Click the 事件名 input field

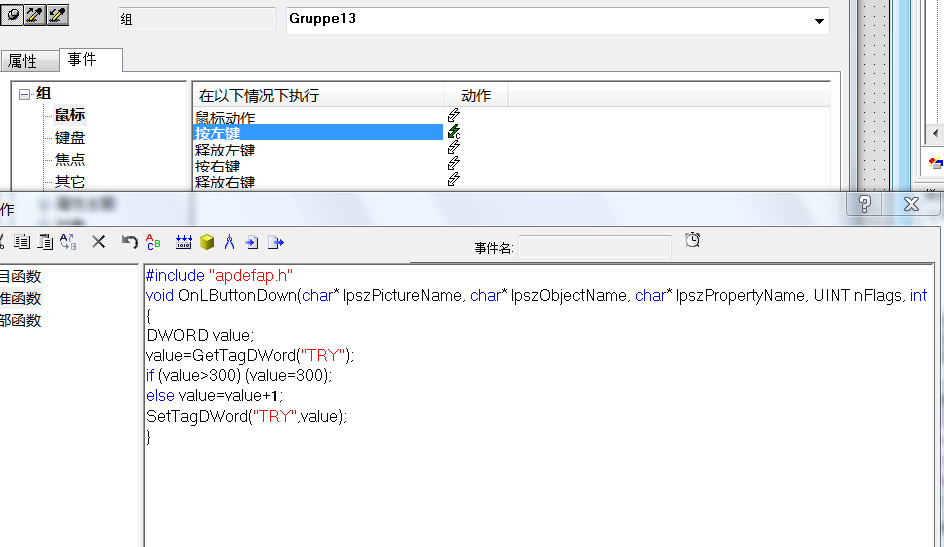tap(594, 246)
